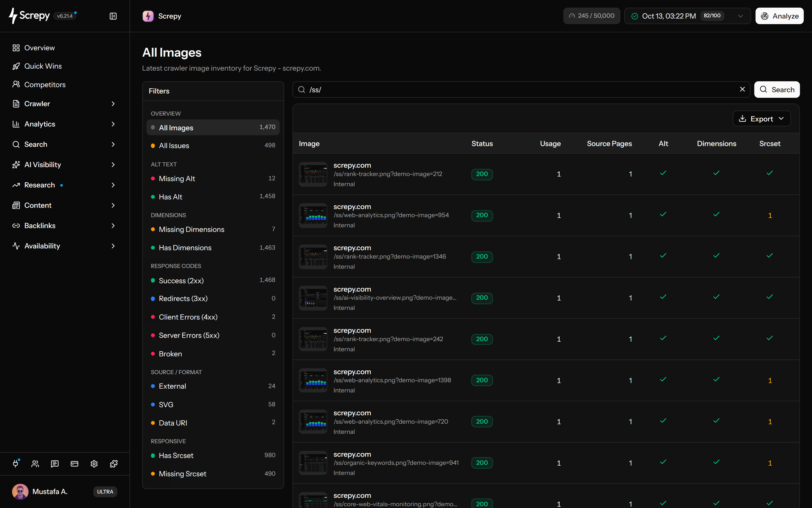The image size is (812, 508).
Task: Click the Search button next to query field
Action: [x=777, y=89]
